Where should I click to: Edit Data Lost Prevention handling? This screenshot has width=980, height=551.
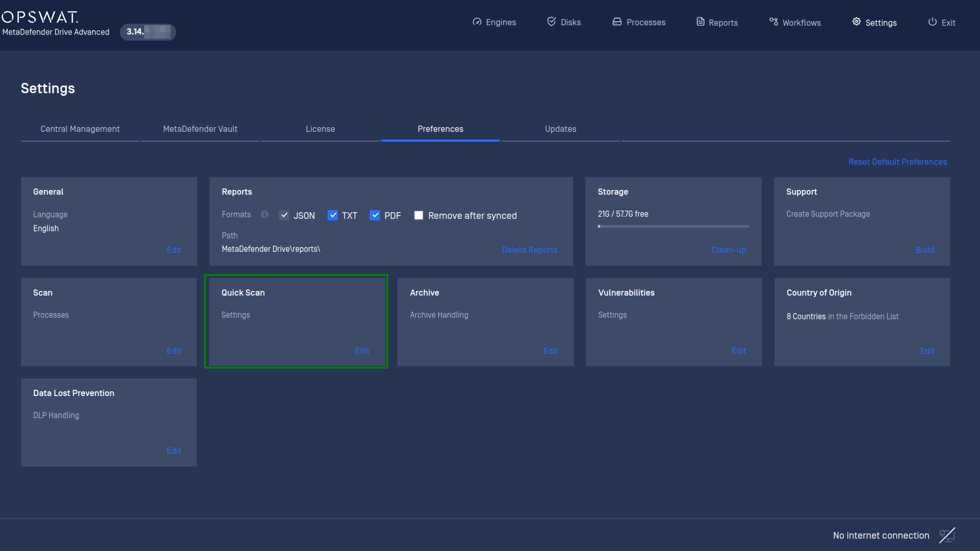(x=174, y=451)
